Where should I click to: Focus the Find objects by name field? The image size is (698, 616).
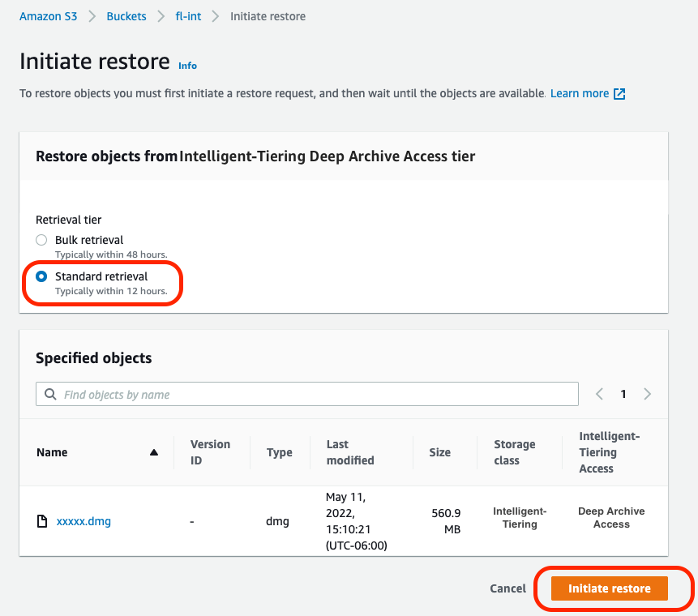(316, 395)
